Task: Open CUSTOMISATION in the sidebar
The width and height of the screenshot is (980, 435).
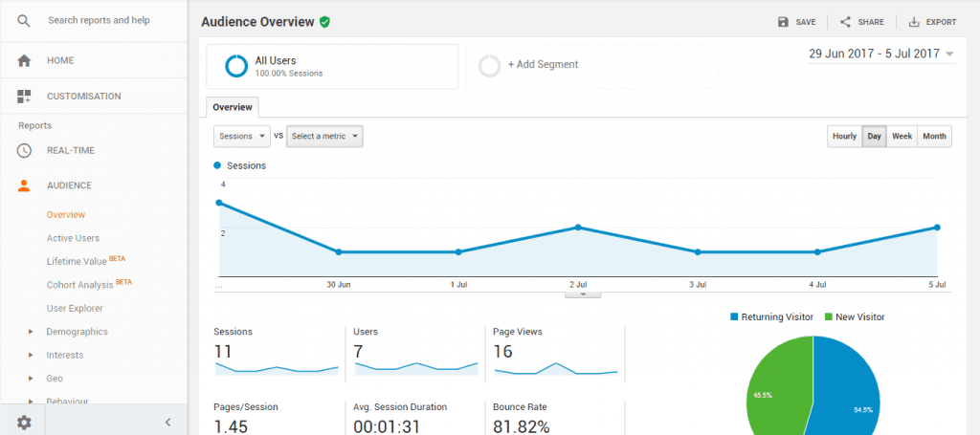Action: coord(84,97)
